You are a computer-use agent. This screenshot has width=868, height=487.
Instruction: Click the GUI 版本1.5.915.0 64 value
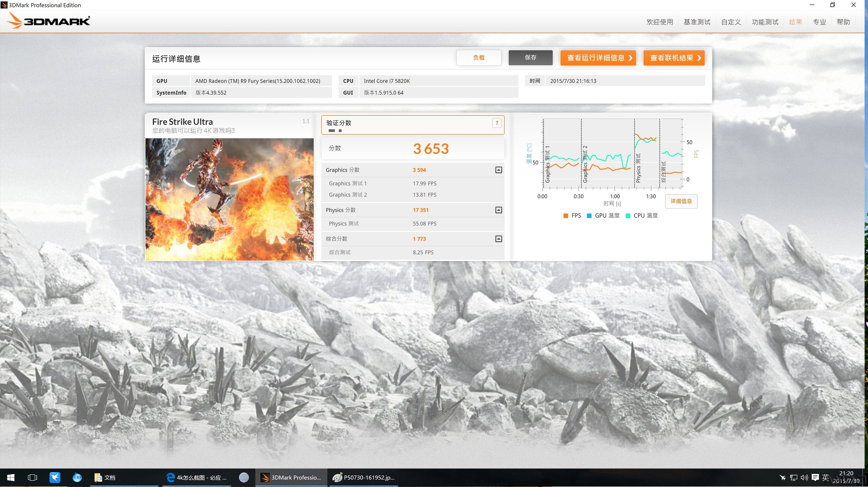click(383, 93)
